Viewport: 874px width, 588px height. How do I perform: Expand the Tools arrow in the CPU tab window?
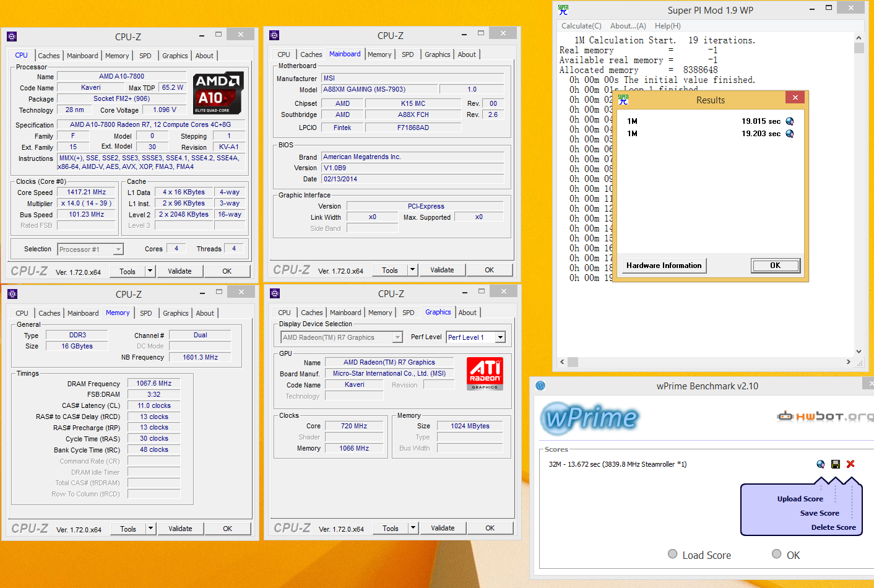click(x=150, y=271)
